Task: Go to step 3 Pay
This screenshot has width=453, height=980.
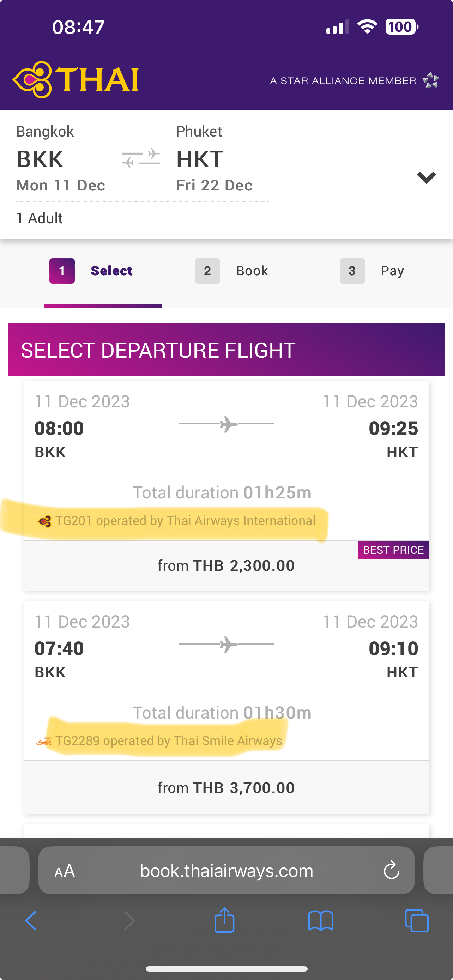Action: [372, 271]
